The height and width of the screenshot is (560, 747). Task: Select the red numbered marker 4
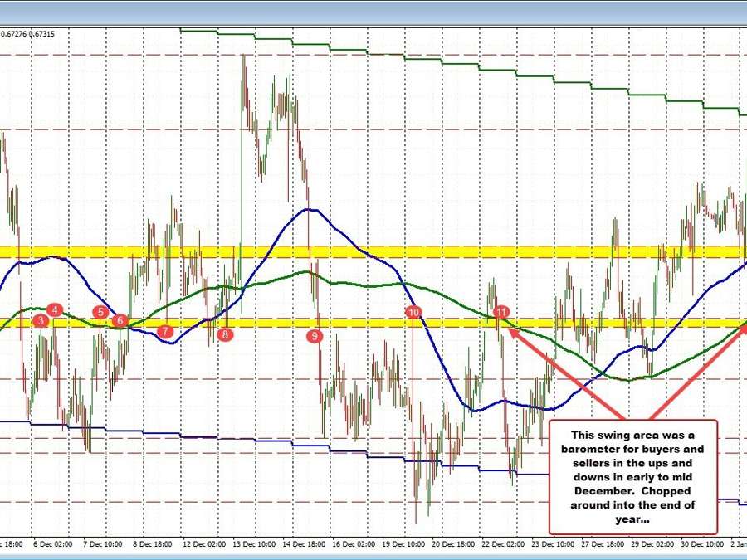[x=55, y=310]
